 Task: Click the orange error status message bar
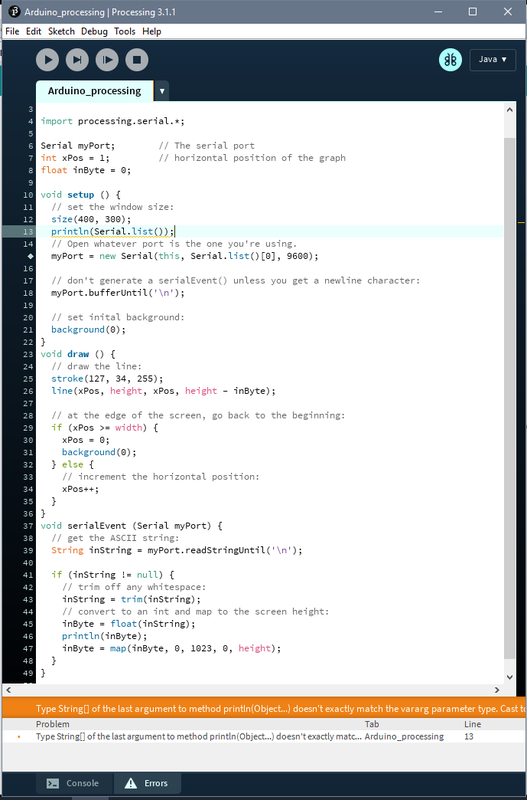pos(264,709)
